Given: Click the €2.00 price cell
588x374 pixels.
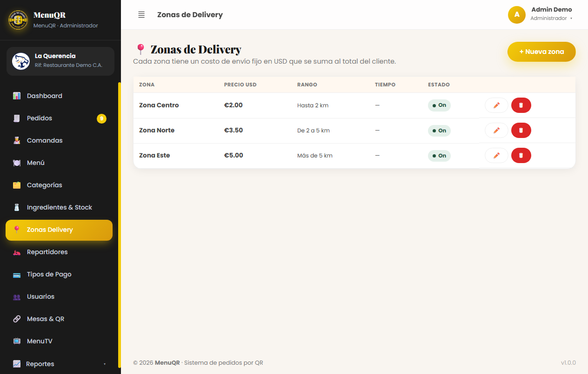Looking at the screenshot, I should coord(234,105).
